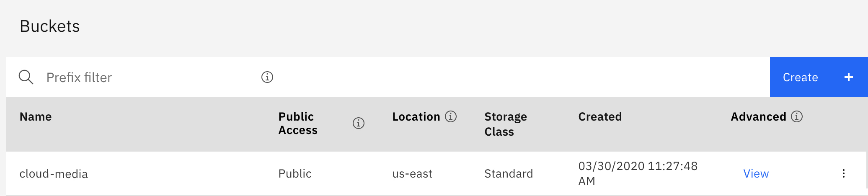Viewport: 868px width, 196px height.
Task: Click the plus icon on Create
Action: click(x=849, y=77)
